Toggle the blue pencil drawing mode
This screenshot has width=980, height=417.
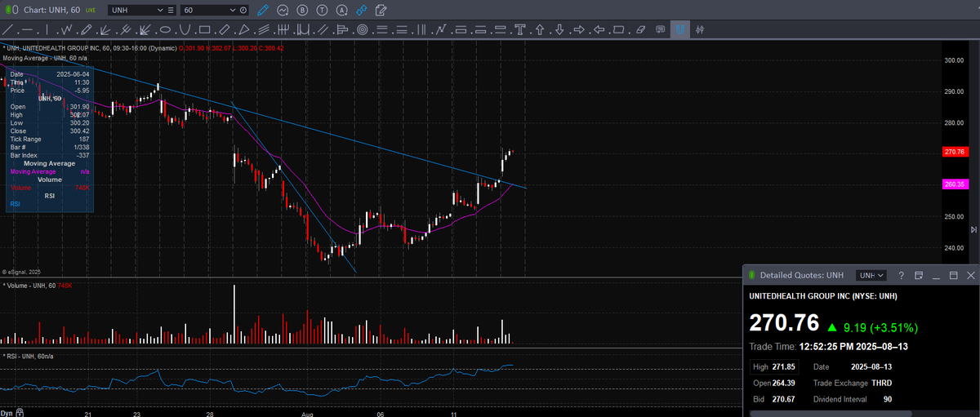pos(263,10)
